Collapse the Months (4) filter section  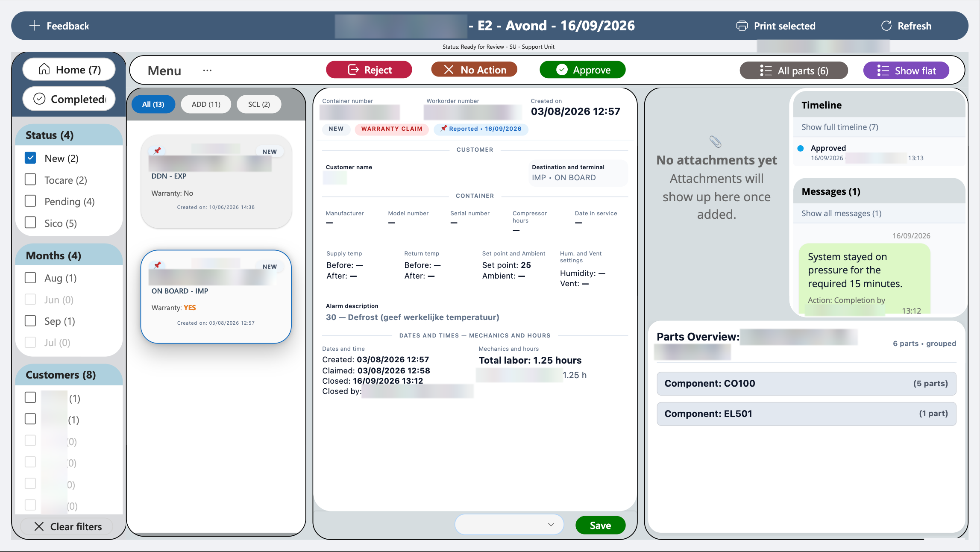pos(69,255)
